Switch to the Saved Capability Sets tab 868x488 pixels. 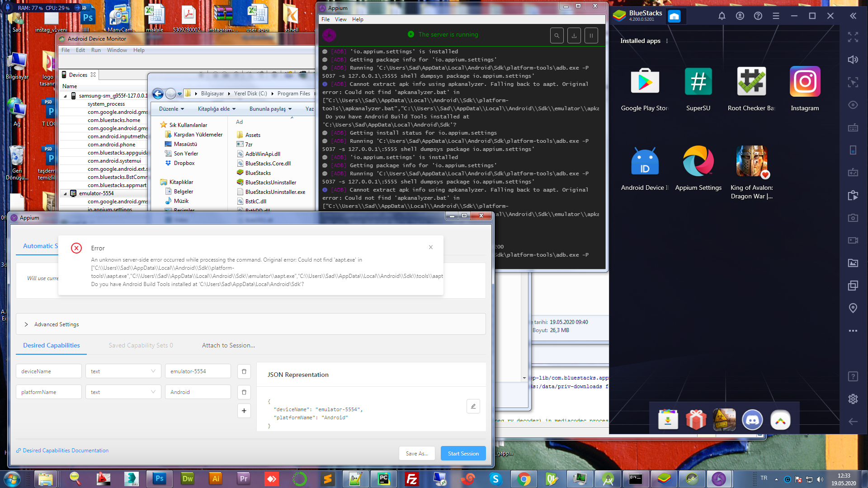tap(140, 345)
